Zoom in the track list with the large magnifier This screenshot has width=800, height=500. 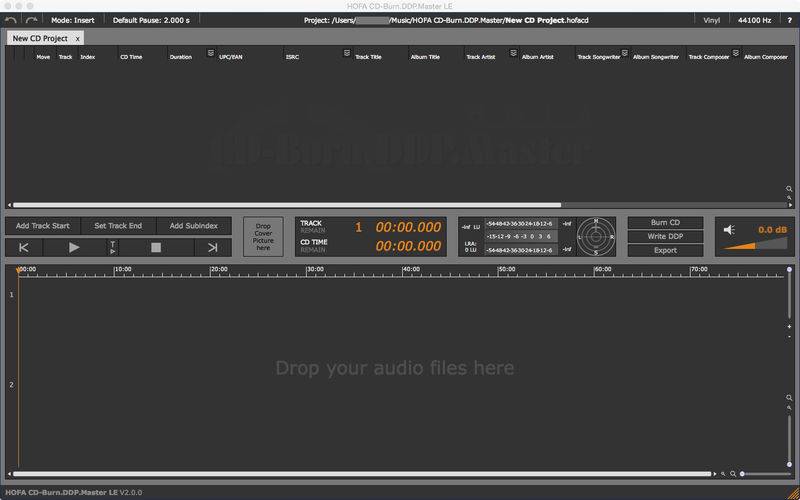789,189
